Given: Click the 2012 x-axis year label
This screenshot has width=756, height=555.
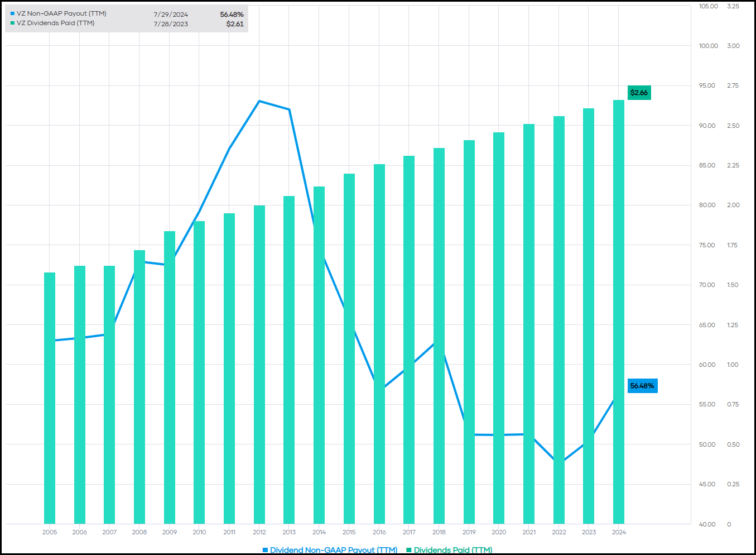Looking at the screenshot, I should tap(259, 532).
